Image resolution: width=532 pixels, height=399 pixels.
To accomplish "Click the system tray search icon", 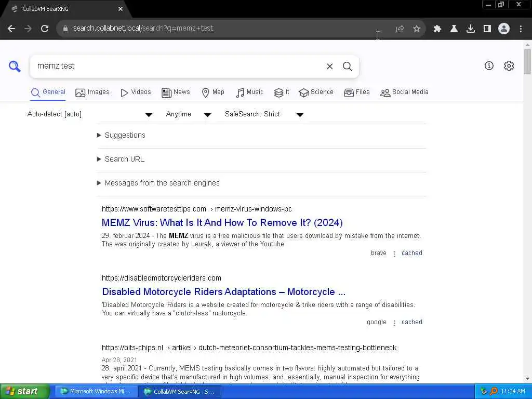I will 494,391.
